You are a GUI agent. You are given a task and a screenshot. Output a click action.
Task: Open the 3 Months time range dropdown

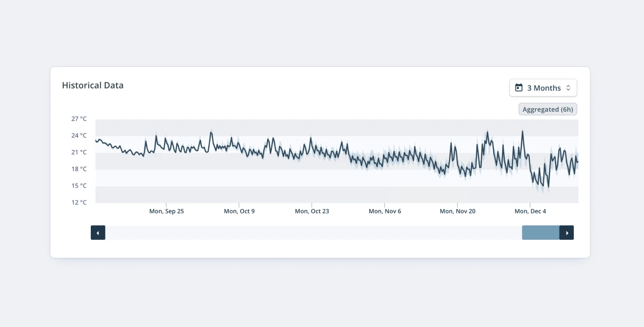[x=543, y=88]
